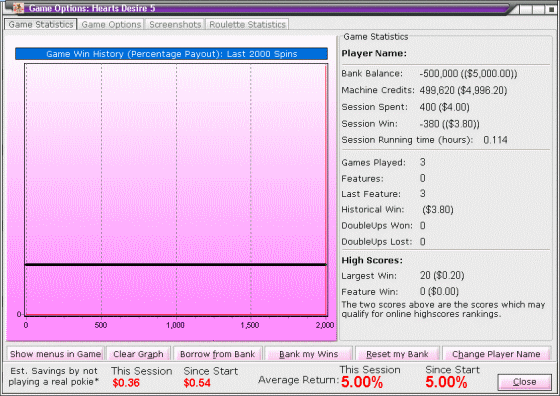This screenshot has width=560, height=396.
Task: Click the Game Win History graph title banner
Action: pos(171,54)
